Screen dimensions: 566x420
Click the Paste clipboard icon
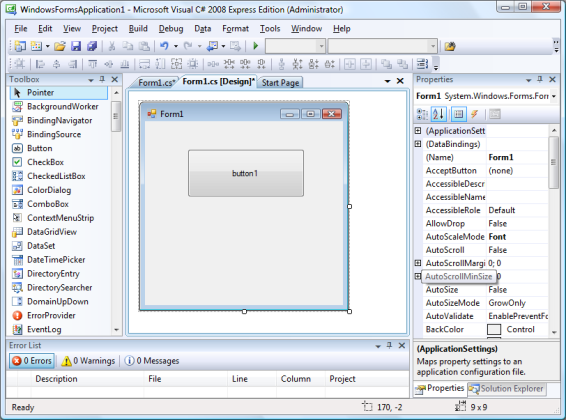tap(144, 46)
